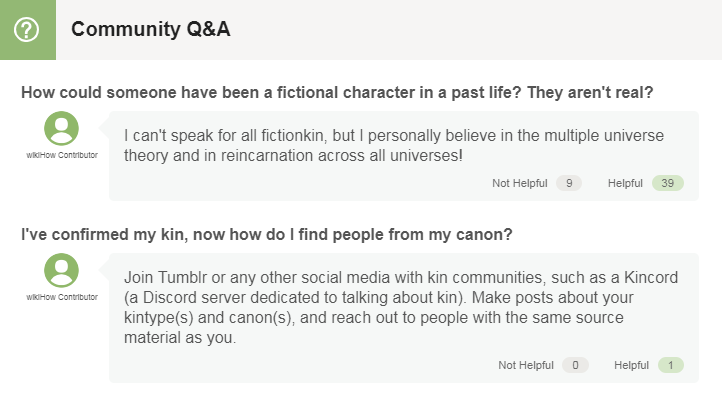Click the 0 not helpful count badge
Image resolution: width=722 pixels, height=404 pixels.
575,365
